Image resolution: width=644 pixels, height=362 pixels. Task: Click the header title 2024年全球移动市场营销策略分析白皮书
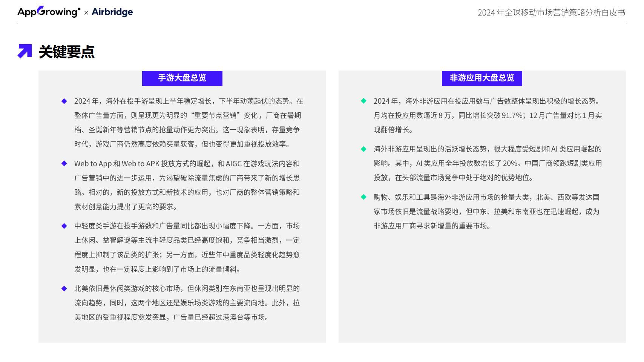pos(552,12)
